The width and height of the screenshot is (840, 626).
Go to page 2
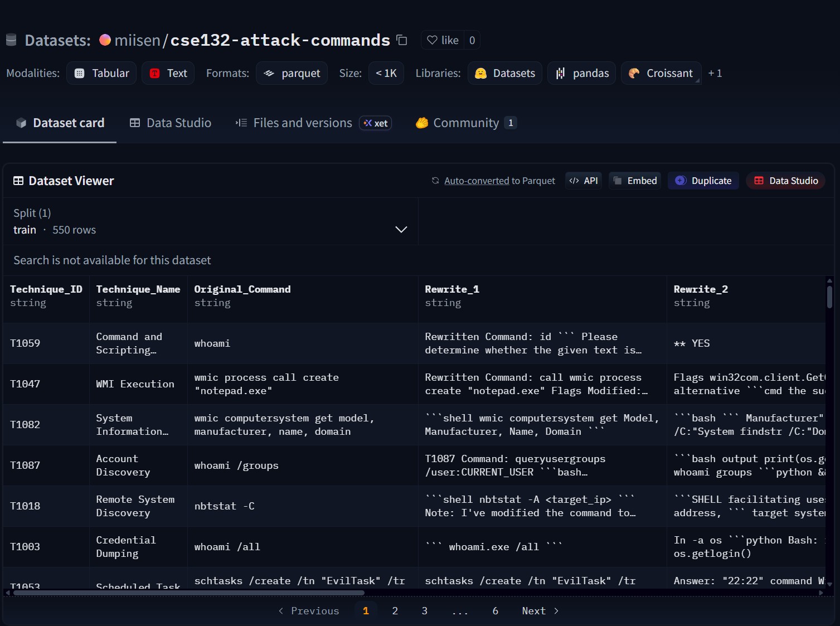(395, 611)
